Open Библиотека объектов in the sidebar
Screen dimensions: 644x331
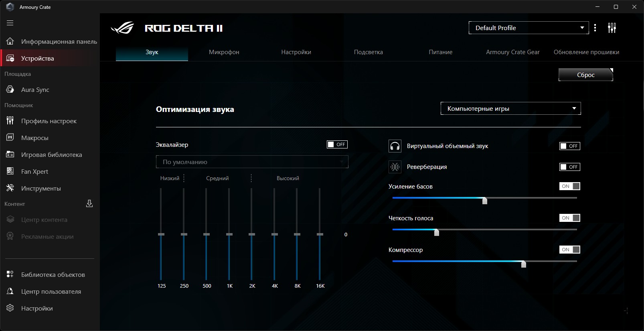50,274
